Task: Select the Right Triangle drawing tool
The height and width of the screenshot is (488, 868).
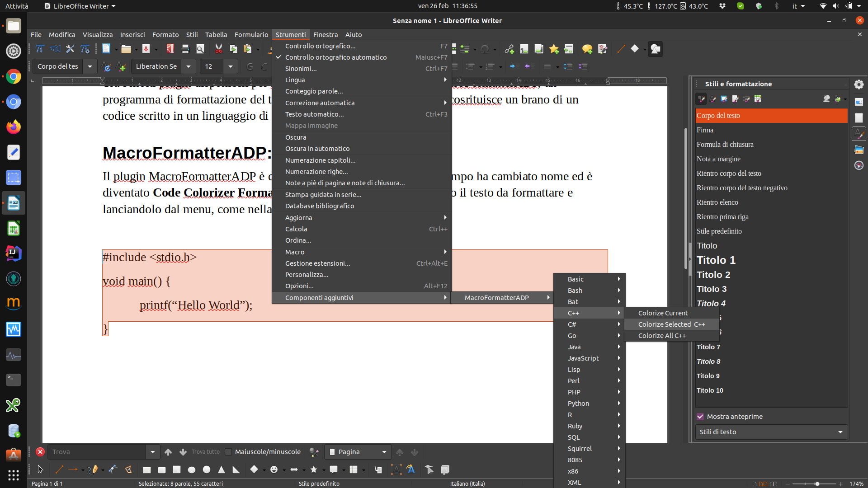Action: [236, 470]
